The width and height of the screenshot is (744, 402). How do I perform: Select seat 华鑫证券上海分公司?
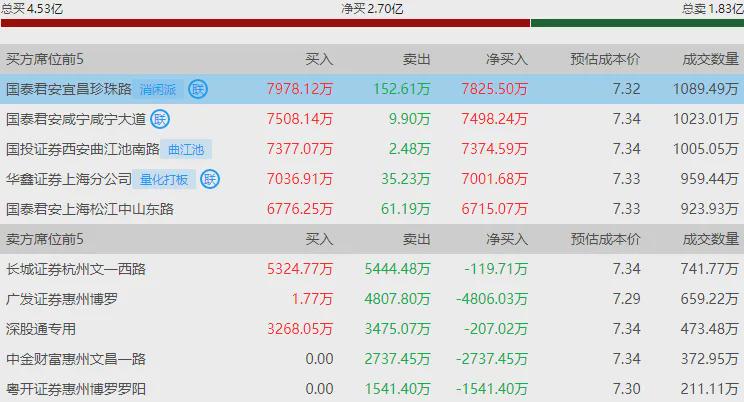click(69, 179)
